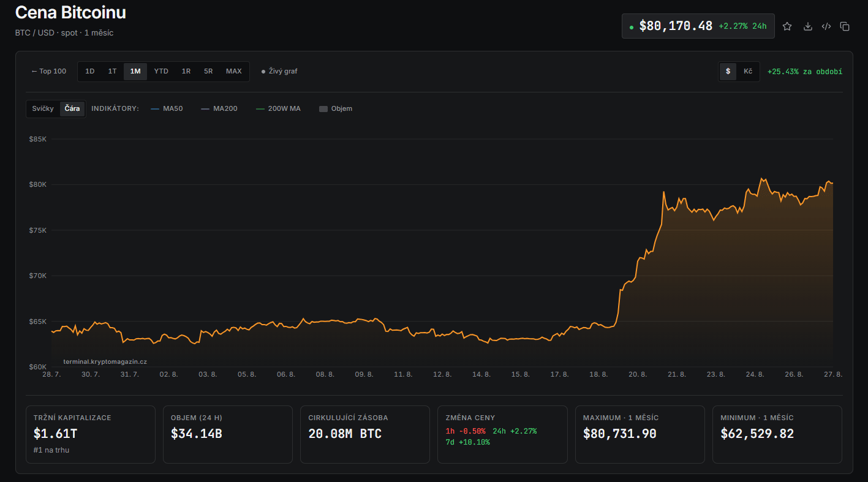Click the INDIKÁTORY label
Screen dimensions: 868x482
coord(115,108)
